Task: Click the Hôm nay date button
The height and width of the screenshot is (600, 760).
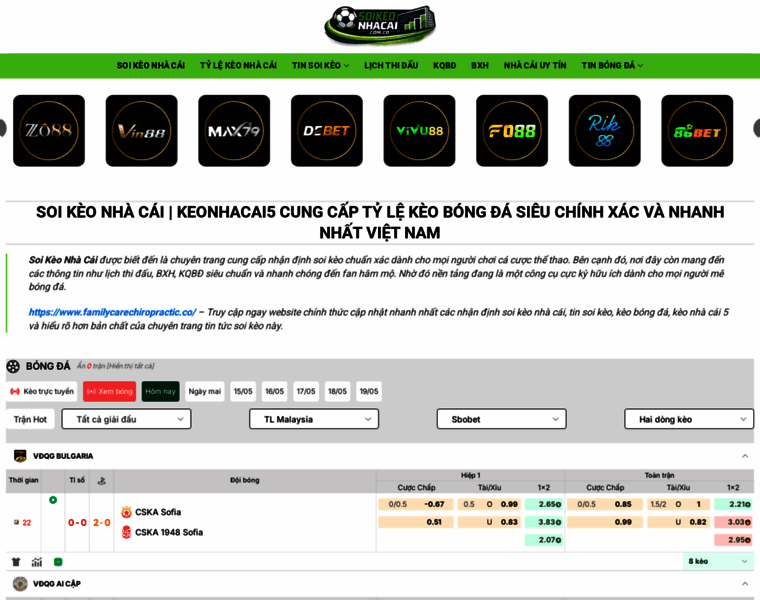Action: pos(160,391)
